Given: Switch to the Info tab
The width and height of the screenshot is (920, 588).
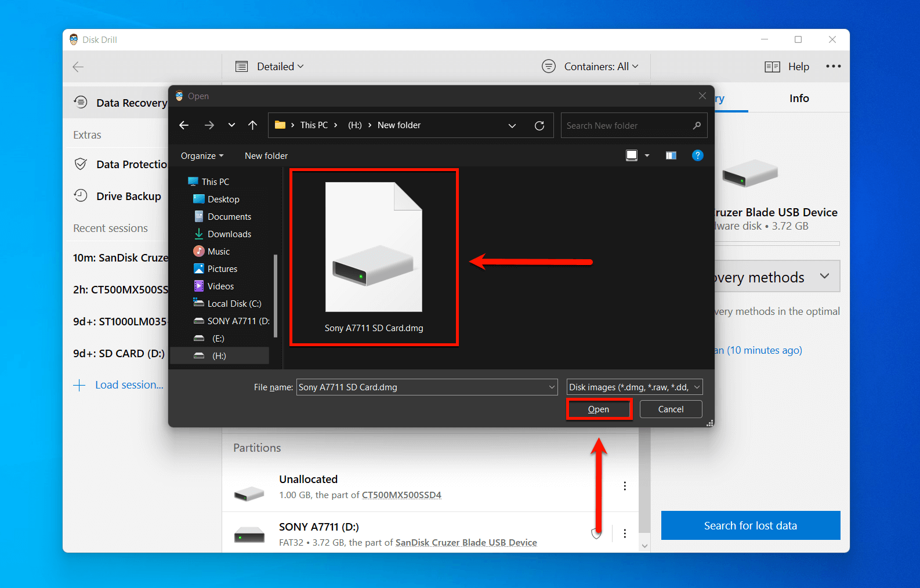Looking at the screenshot, I should [799, 98].
